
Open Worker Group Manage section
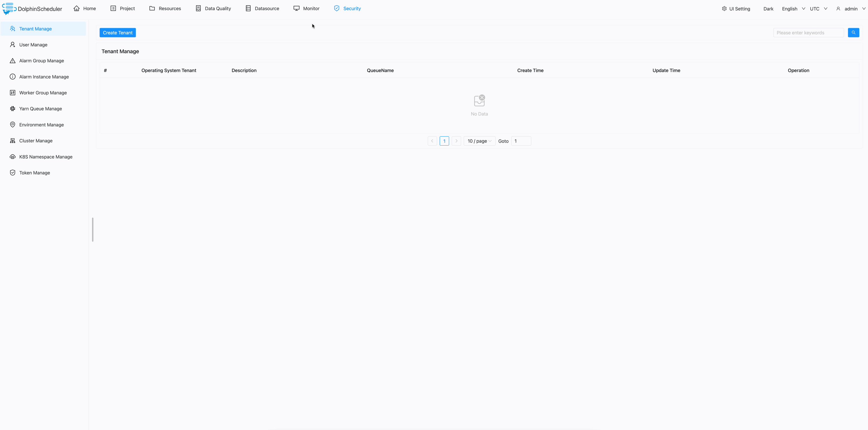[42, 92]
